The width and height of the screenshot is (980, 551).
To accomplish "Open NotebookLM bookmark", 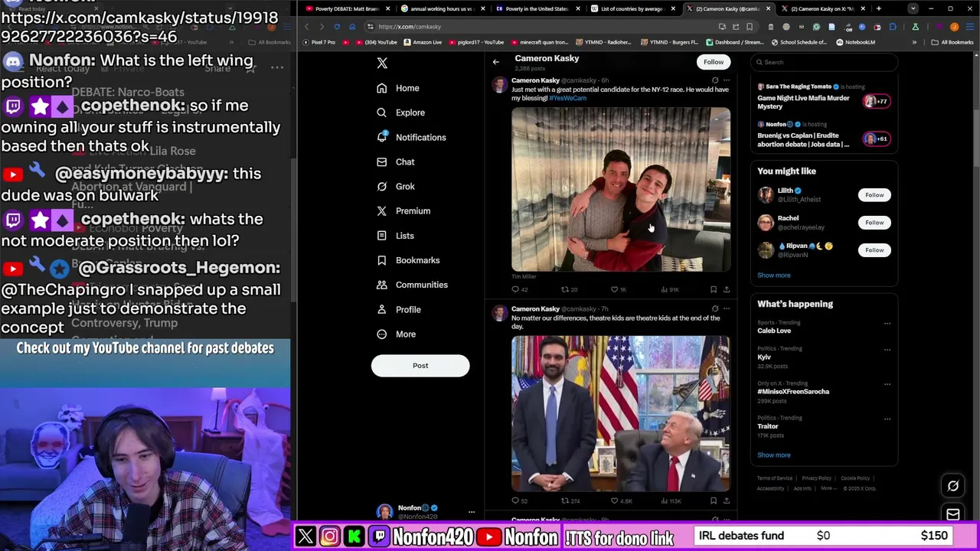I will 855,42.
